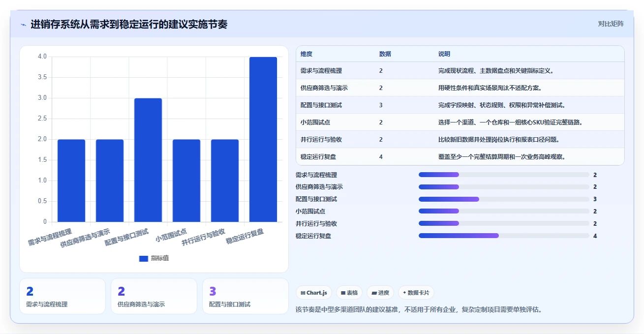
Task: Click progress value 3 beside 配置与接口测试 bar
Action: [595, 199]
